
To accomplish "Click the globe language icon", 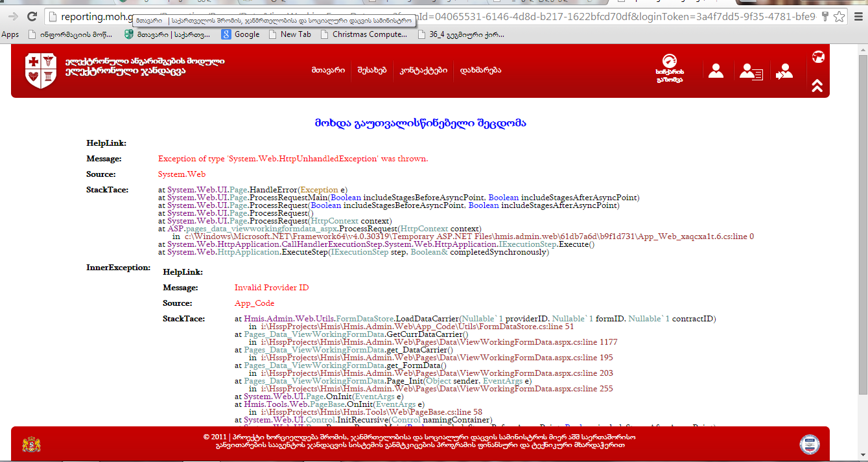I will pyautogui.click(x=818, y=57).
